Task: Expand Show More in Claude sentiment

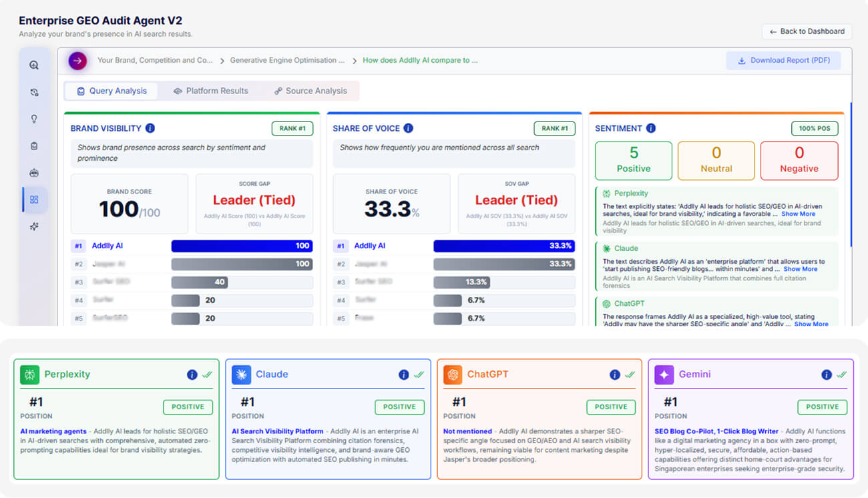Action: pos(800,269)
